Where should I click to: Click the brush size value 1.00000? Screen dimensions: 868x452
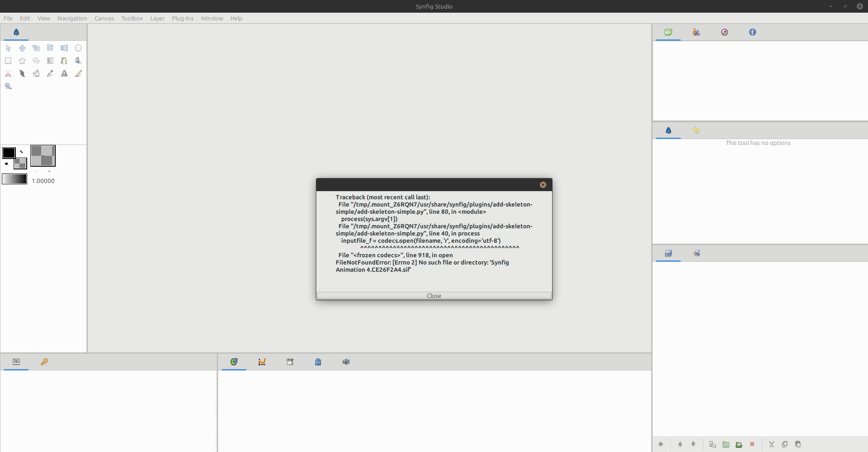click(x=43, y=181)
